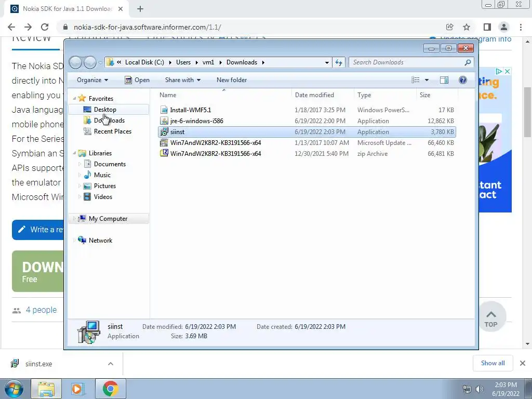Refresh the Downloads folder address bar
Image resolution: width=532 pixels, height=399 pixels.
coord(339,62)
